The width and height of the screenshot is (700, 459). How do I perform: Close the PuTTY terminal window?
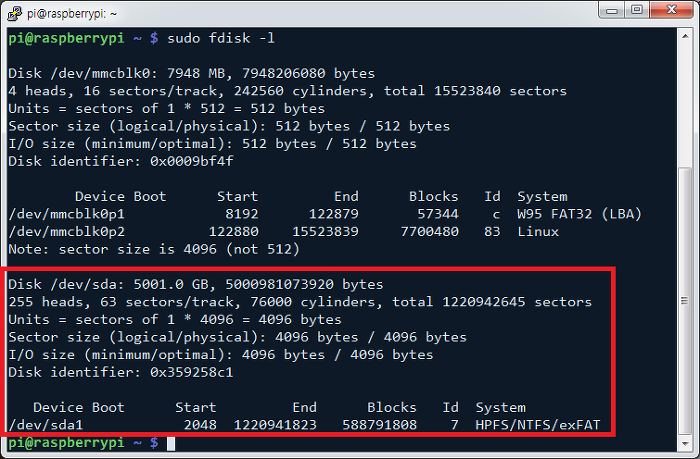(x=671, y=10)
